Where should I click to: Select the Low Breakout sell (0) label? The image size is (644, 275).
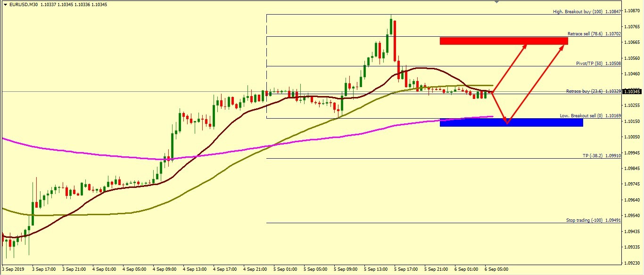click(x=590, y=115)
